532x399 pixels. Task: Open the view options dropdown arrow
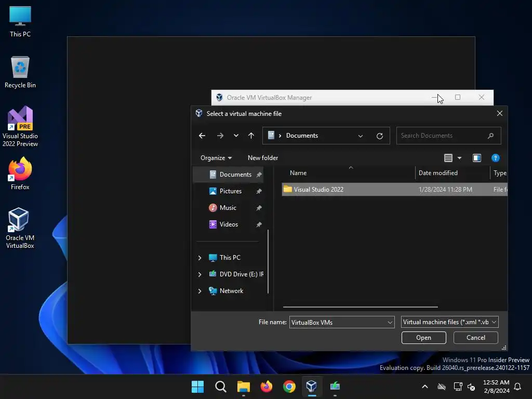coord(459,158)
